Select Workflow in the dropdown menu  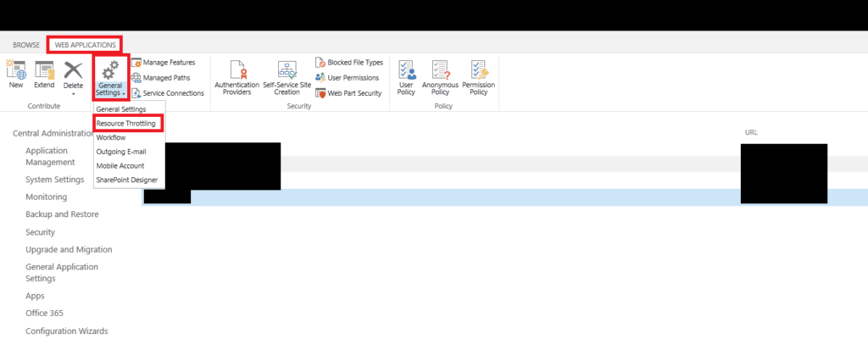tap(111, 137)
